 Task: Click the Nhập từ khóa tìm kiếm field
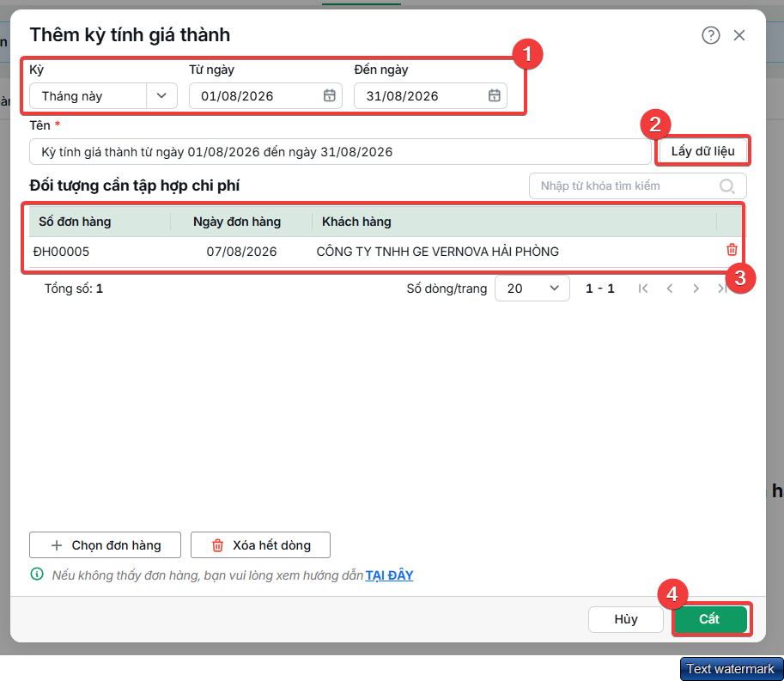[637, 186]
